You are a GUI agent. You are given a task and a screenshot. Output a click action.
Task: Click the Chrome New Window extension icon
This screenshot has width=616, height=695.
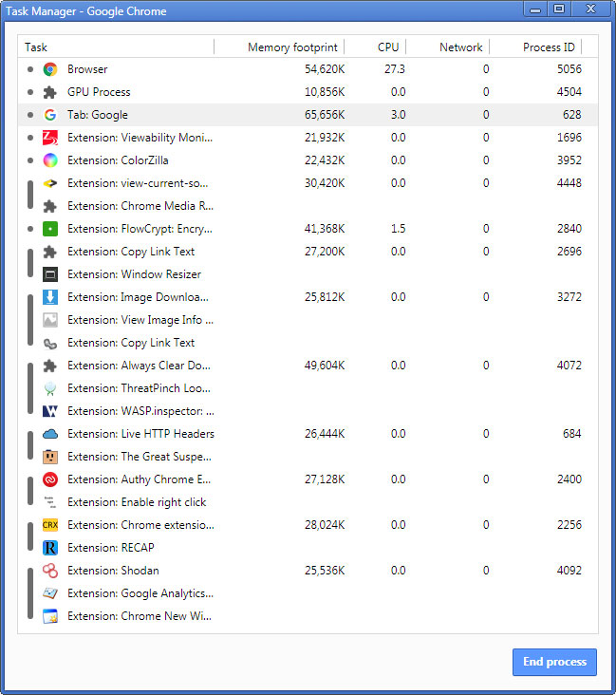50,616
